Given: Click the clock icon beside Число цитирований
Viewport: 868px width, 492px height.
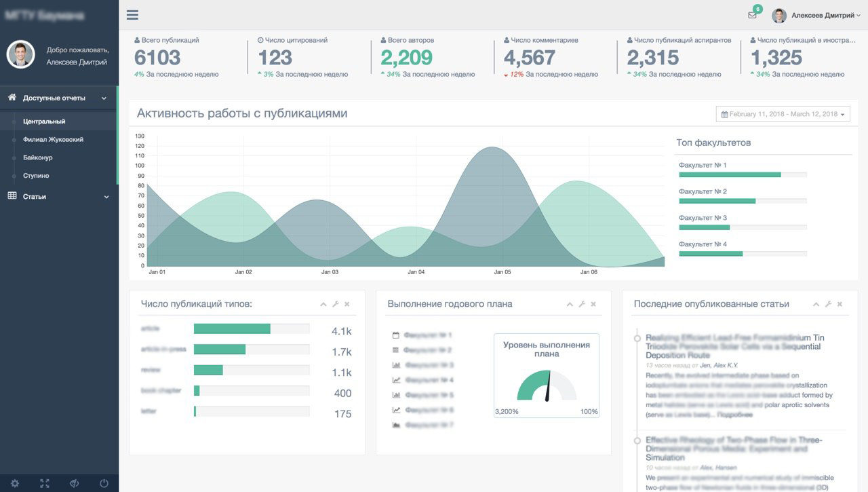Looking at the screenshot, I should (x=261, y=41).
